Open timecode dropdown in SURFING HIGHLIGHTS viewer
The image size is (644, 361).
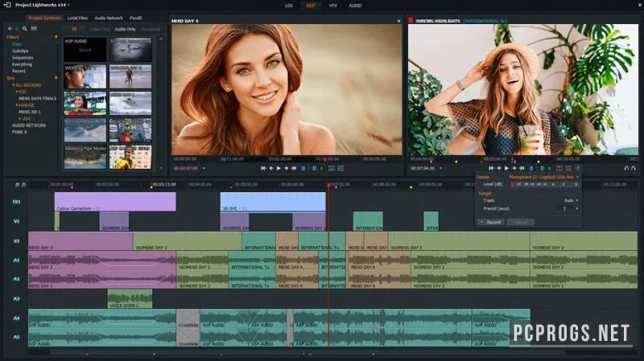tap(440, 168)
